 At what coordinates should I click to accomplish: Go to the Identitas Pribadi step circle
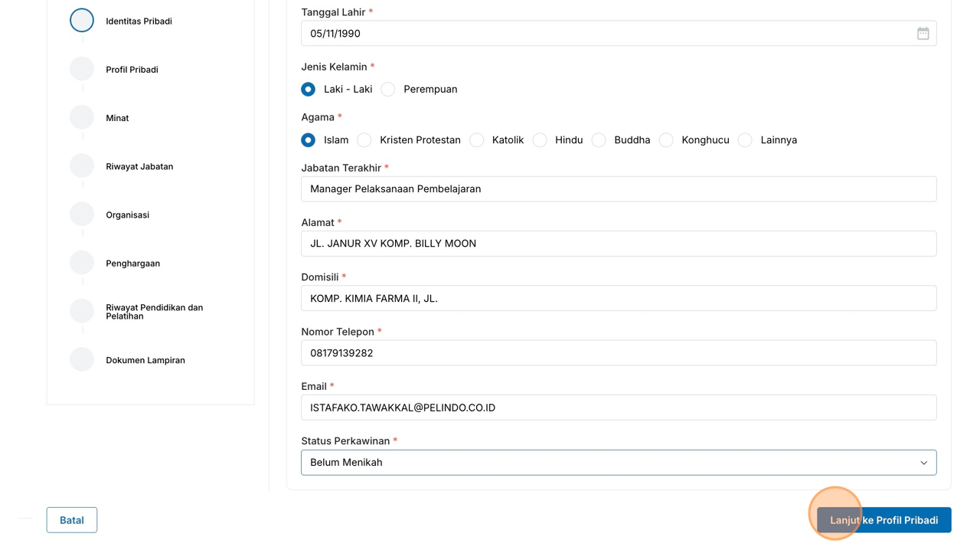pyautogui.click(x=82, y=21)
